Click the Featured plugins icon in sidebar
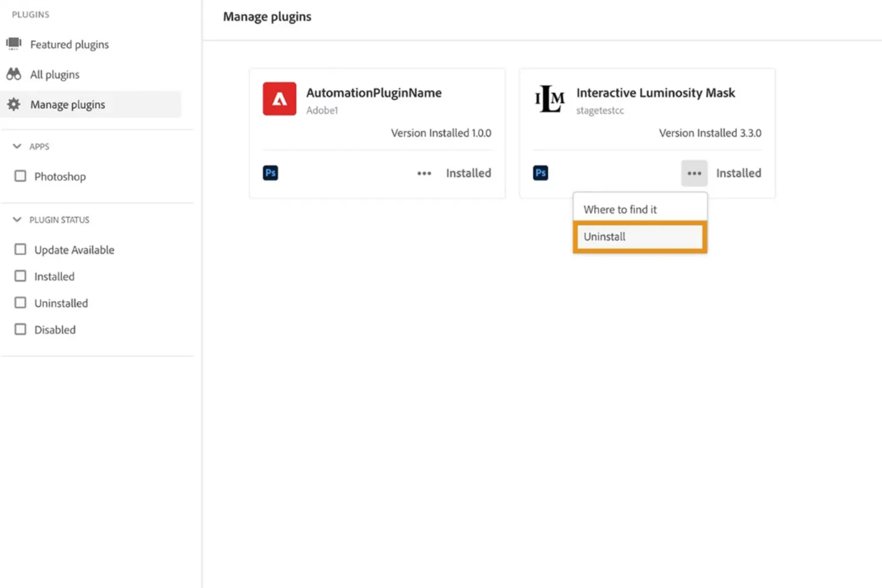Screen dimensions: 882x588 [x=14, y=44]
